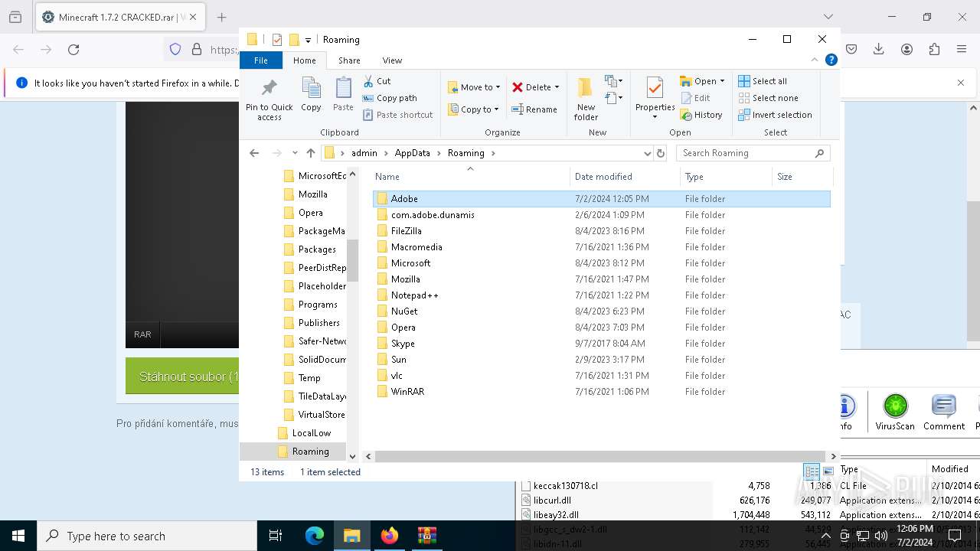Screen dimensions: 980x551
Task: Open Firefox hamburger menu
Action: click(962, 49)
